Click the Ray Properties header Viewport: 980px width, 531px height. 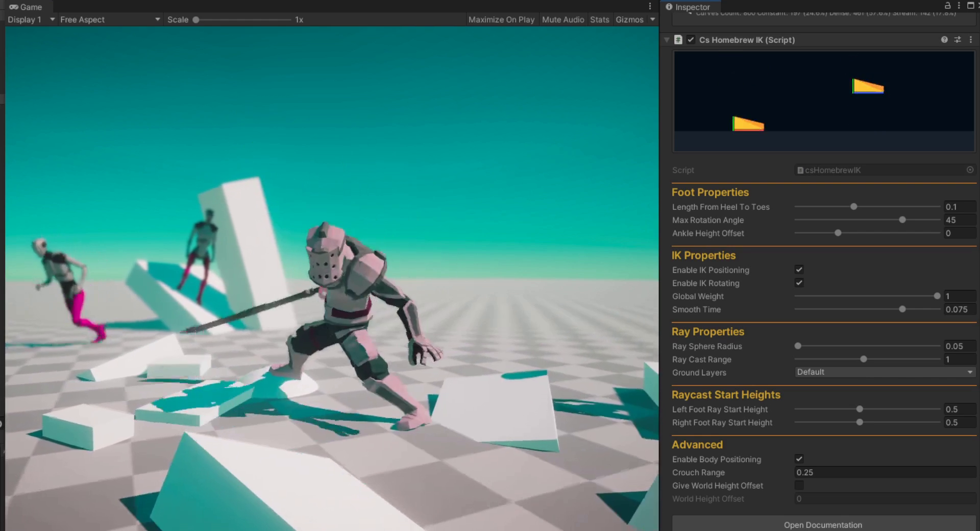tap(708, 331)
